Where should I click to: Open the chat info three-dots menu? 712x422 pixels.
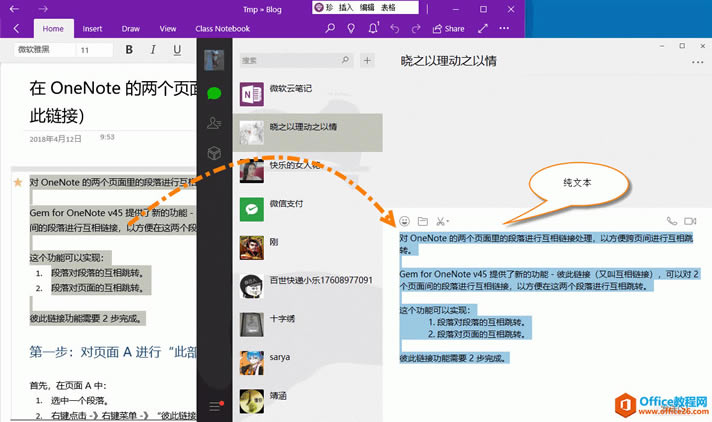click(697, 62)
